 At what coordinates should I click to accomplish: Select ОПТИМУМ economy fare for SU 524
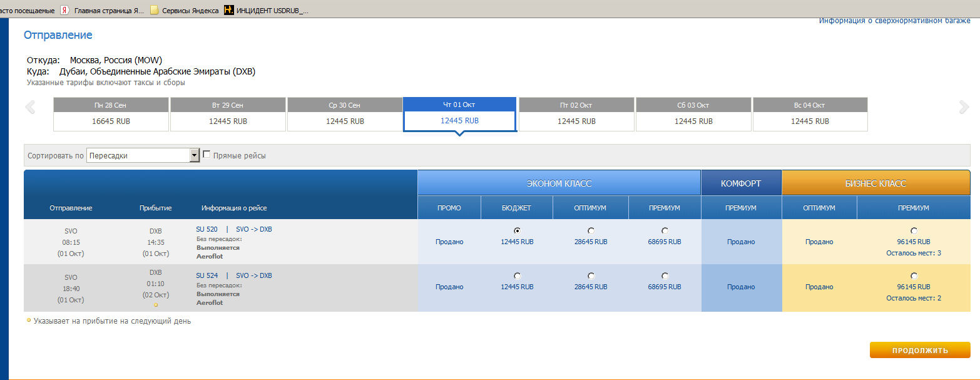pos(591,275)
